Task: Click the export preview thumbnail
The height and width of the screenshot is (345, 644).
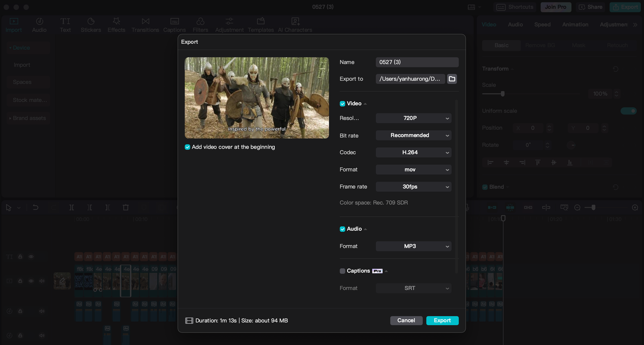Action: 257,98
